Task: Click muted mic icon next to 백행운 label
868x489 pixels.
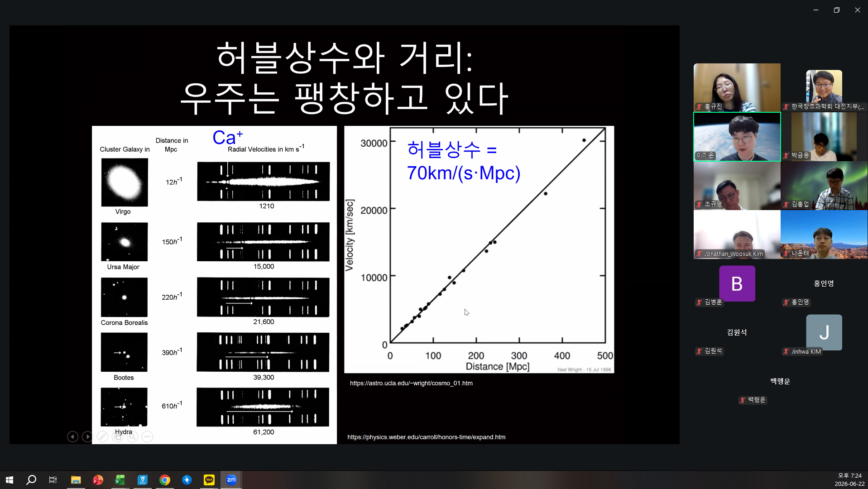Action: click(743, 400)
